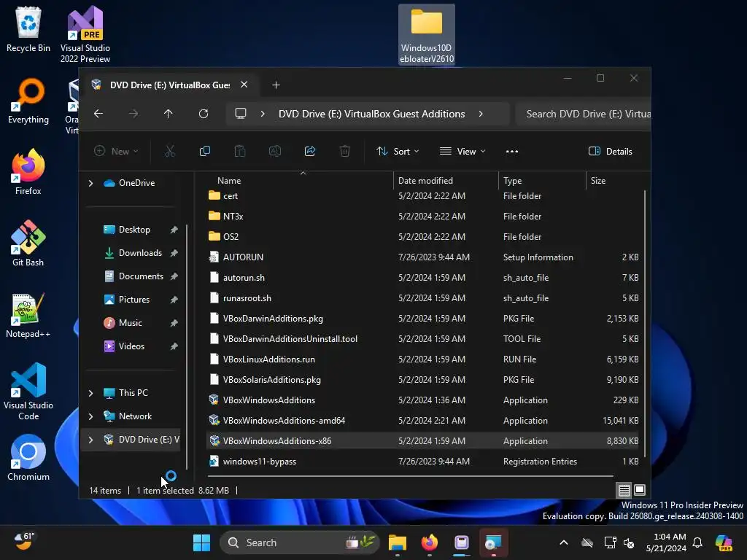
Task: Select the Notepad++ desktop shortcut
Action: (28, 315)
